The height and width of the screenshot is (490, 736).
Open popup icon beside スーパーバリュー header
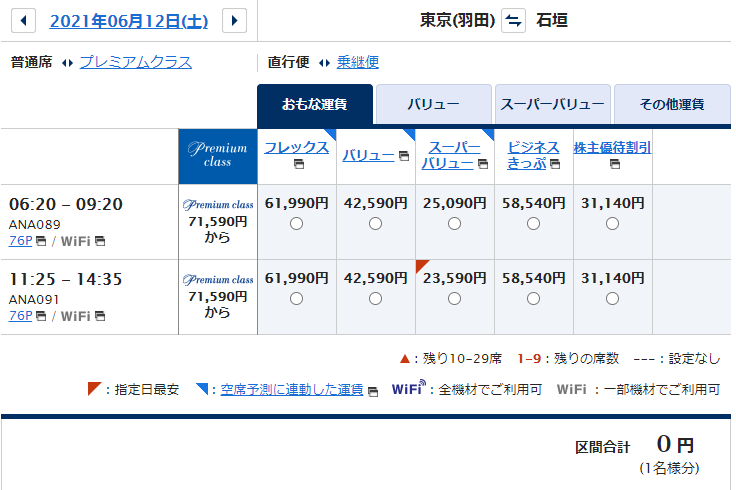[483, 164]
